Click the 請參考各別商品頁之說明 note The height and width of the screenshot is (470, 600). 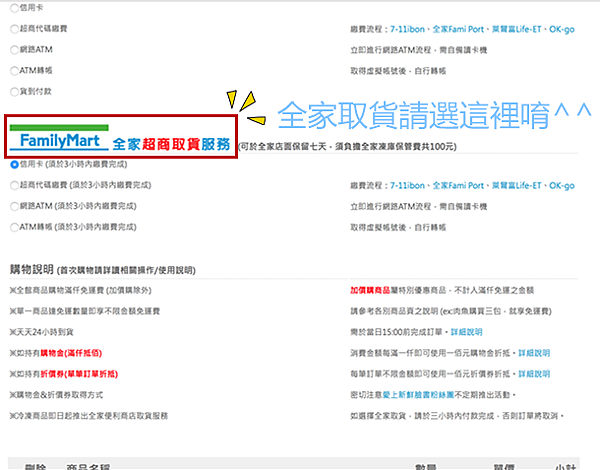(x=451, y=311)
